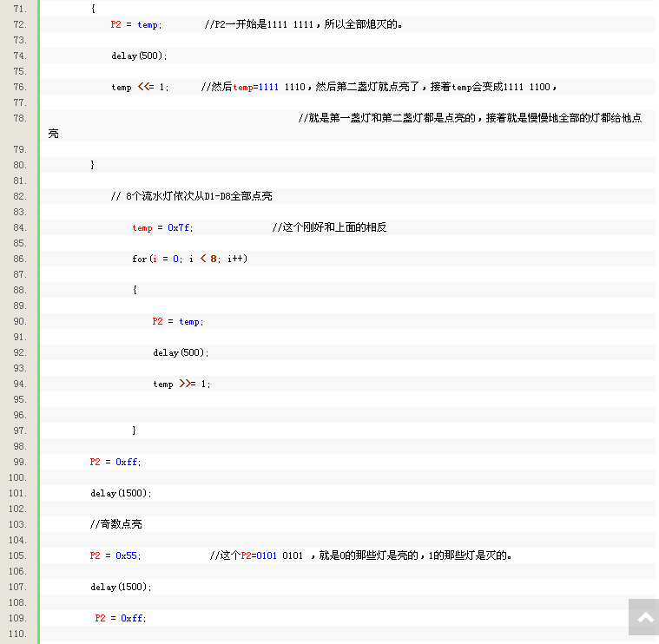Click 'temp >>= 1;' on line 94
Screen dimensions: 659x644
click(181, 384)
